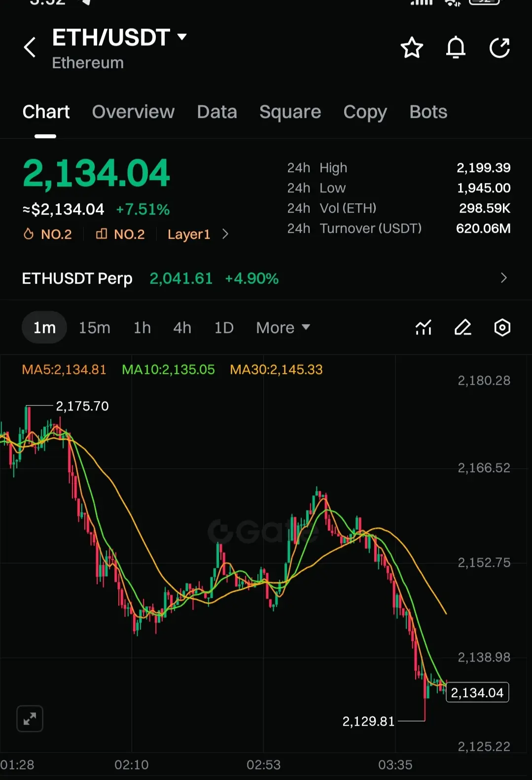Tap the 24h Vol value 298.59K
Viewport: 532px width, 780px height.
pyautogui.click(x=485, y=208)
